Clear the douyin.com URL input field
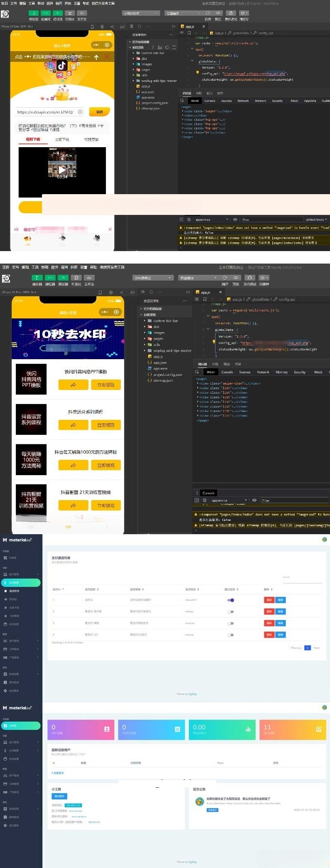330x868 pixels. 81,112
